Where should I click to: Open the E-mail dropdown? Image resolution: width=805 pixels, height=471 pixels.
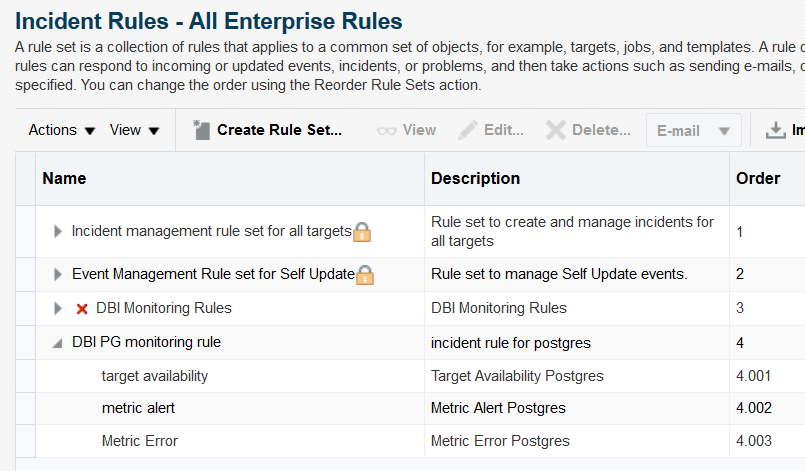coord(693,130)
